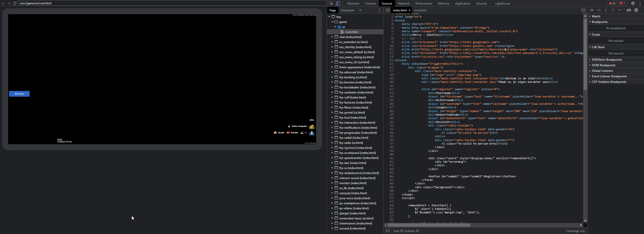Screen dimensions: 644x234
Task: Switch to the Network tab
Action: pos(404,4)
